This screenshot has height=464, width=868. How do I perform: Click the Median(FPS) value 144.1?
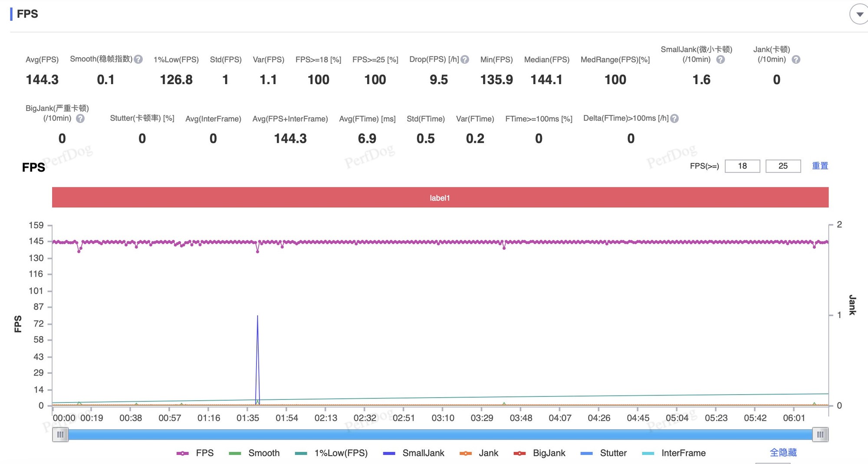[x=546, y=80]
